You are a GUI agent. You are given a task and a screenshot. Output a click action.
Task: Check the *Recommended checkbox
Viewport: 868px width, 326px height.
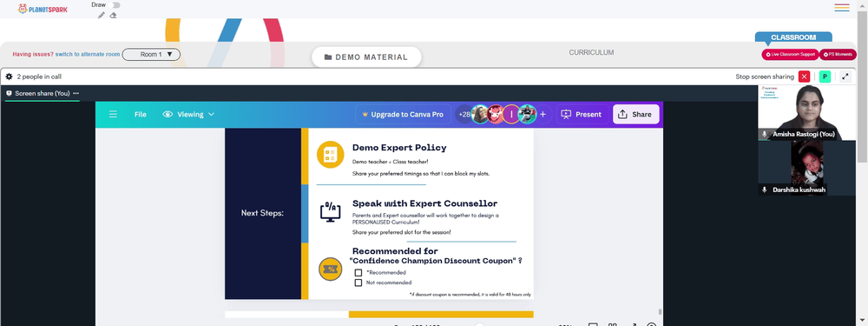358,272
